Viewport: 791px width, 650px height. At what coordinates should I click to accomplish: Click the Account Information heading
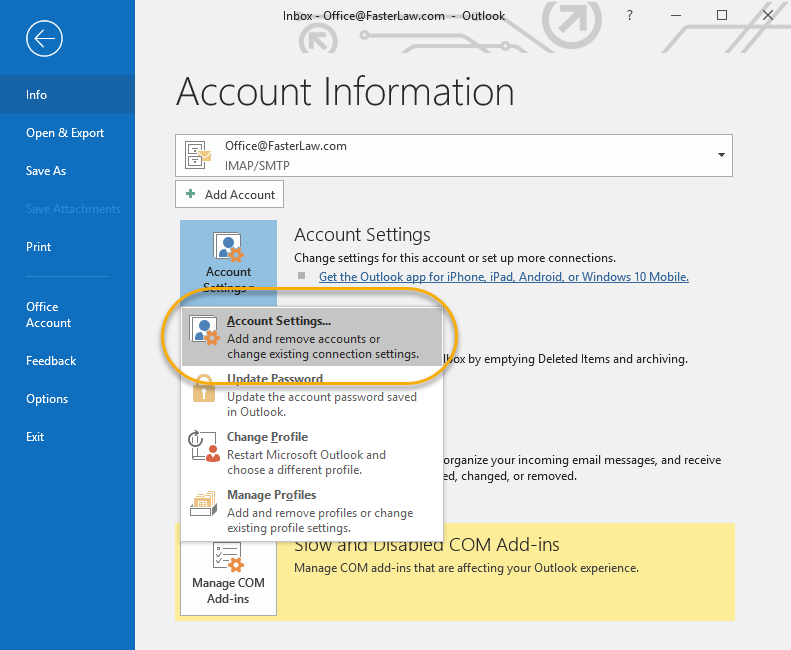point(346,91)
